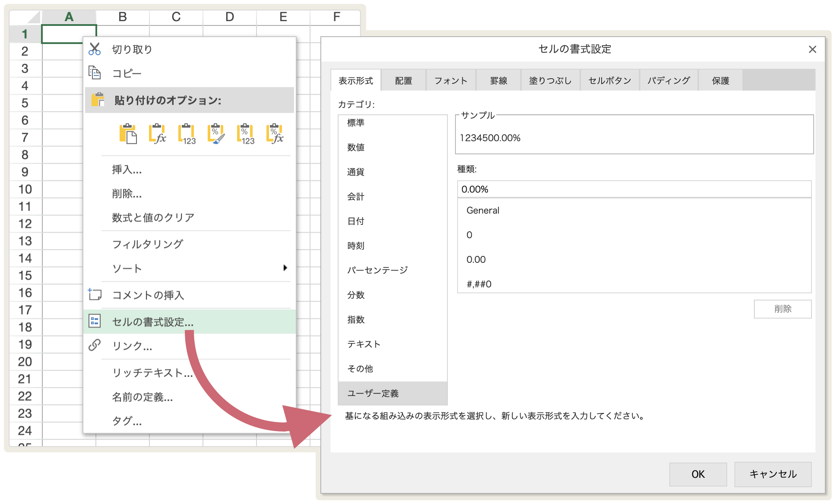The image size is (836, 504).
Task: Pick the 0.00 format in type list
Action: pos(634,259)
